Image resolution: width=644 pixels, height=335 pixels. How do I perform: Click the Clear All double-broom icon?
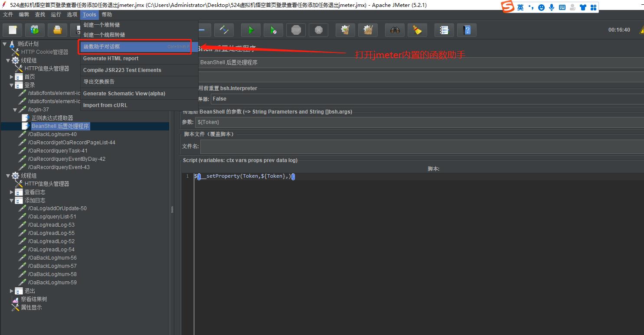pyautogui.click(x=368, y=30)
